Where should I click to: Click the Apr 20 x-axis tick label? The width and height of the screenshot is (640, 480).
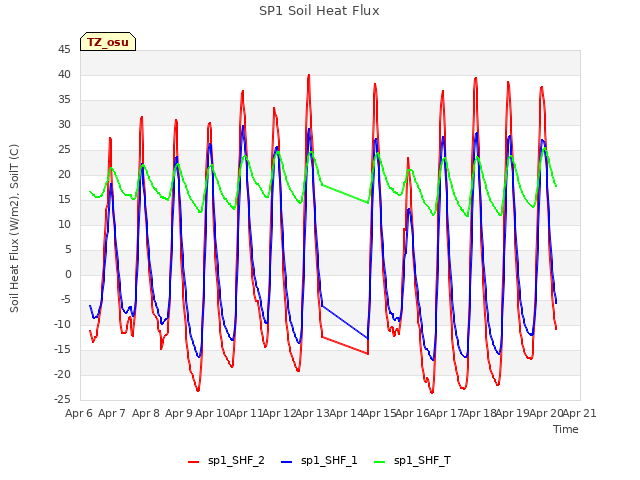click(x=546, y=413)
